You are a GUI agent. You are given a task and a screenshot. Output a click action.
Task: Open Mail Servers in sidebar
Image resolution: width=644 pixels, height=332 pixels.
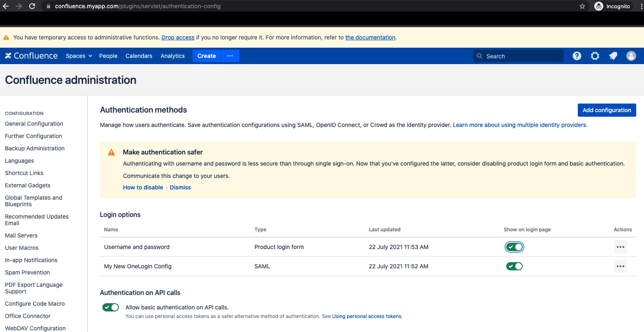pos(21,235)
